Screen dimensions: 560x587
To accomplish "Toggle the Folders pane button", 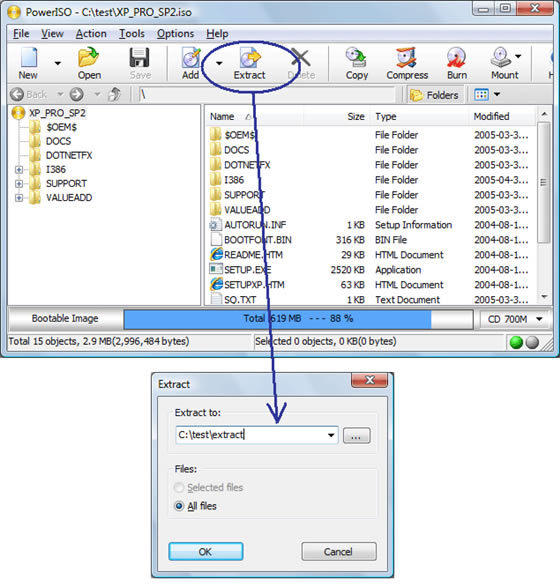I will point(435,95).
